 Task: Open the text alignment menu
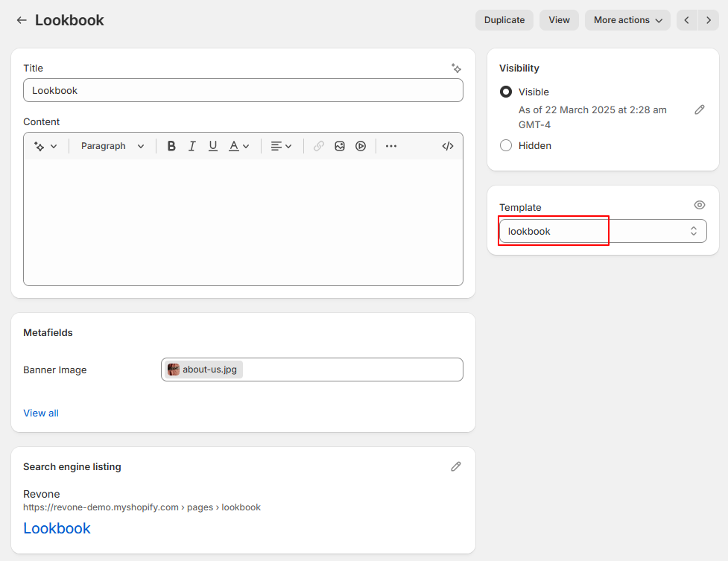click(281, 146)
